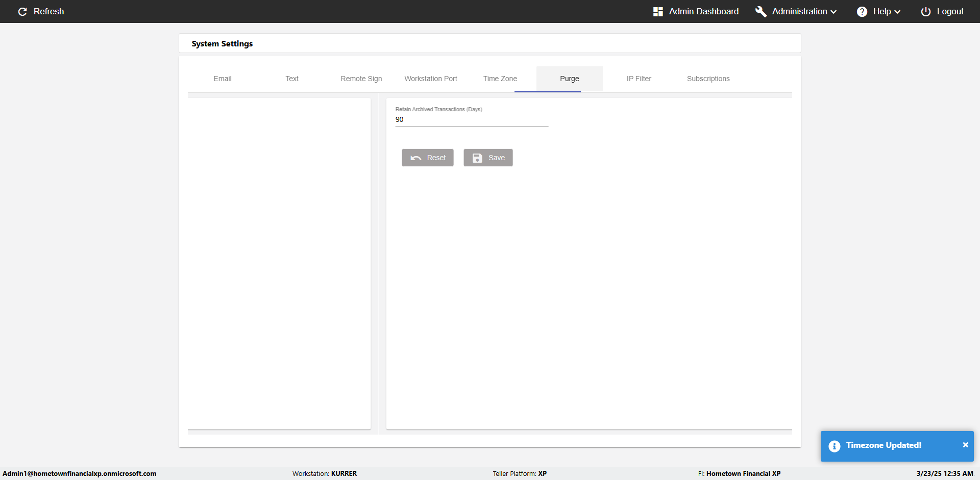The width and height of the screenshot is (980, 480).
Task: Open the Remote Sign tab
Action: 361,79
